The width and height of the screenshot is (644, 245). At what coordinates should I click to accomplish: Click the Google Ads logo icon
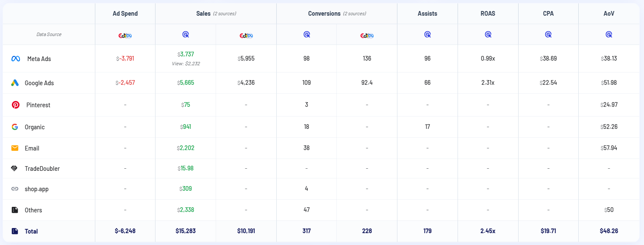tap(15, 83)
